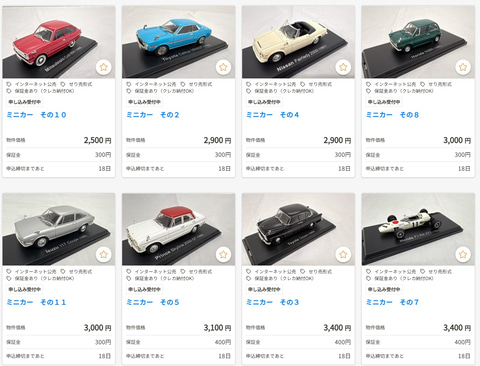
Task: Click favorite star on ミニカー その4
Action: tap(343, 67)
